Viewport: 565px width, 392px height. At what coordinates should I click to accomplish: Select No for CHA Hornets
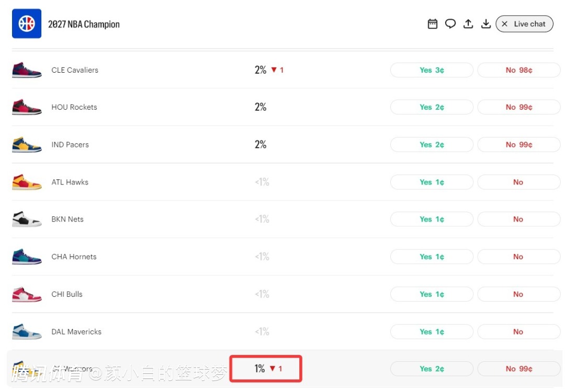coord(519,256)
